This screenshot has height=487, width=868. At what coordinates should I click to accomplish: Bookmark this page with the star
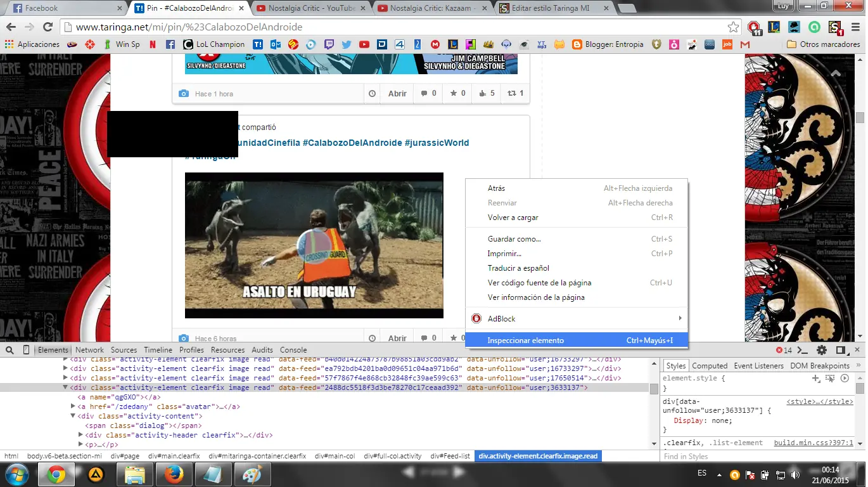pos(733,27)
